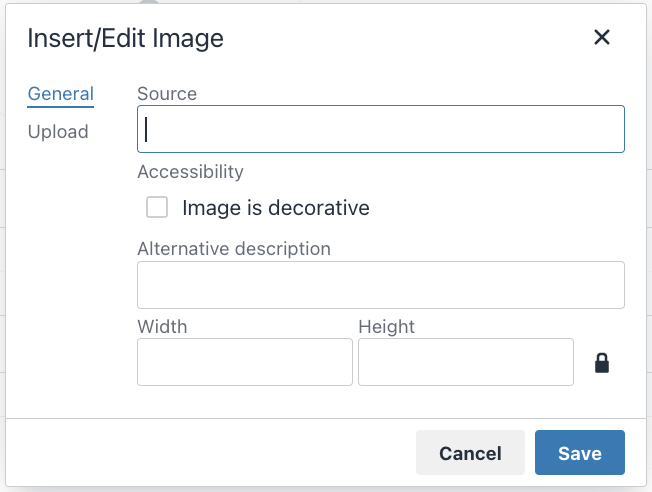
Task: Click the Accessibility section heading
Action: click(x=190, y=171)
